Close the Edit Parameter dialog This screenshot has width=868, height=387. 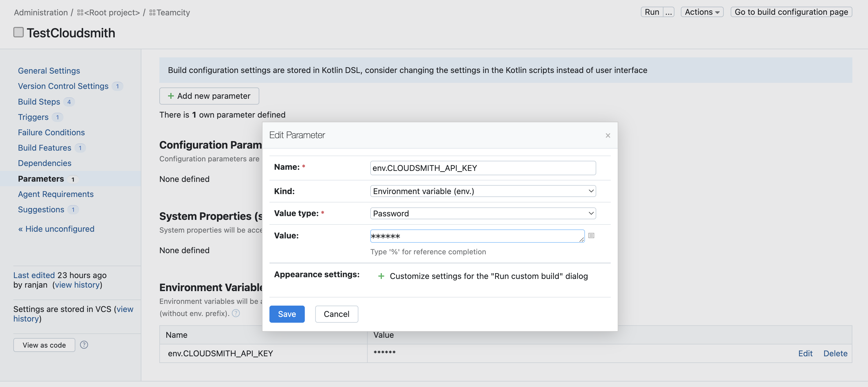(x=608, y=135)
